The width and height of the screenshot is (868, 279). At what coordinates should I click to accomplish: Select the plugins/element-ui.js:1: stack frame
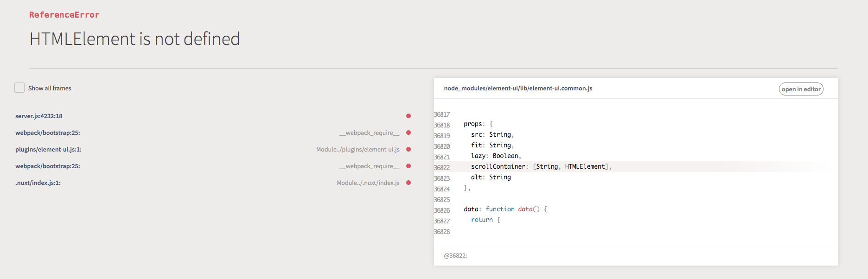point(48,149)
